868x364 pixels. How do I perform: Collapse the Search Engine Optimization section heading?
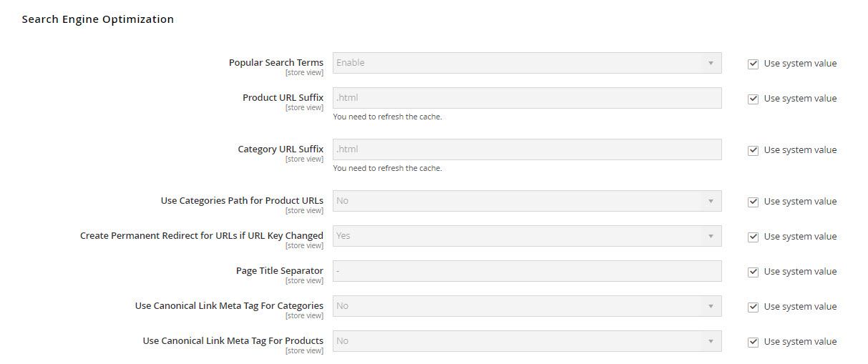click(x=98, y=19)
